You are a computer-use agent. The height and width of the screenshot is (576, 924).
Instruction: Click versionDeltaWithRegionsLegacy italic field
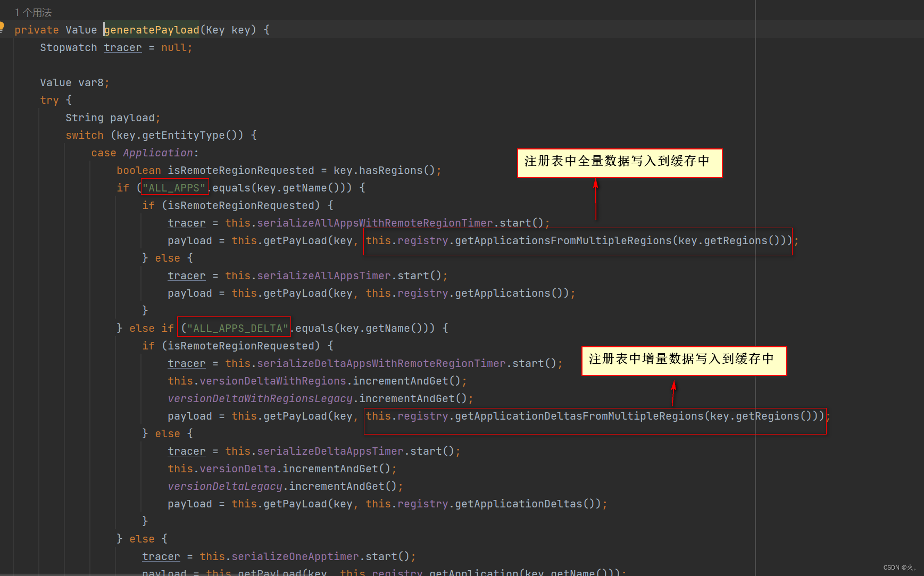tap(260, 398)
